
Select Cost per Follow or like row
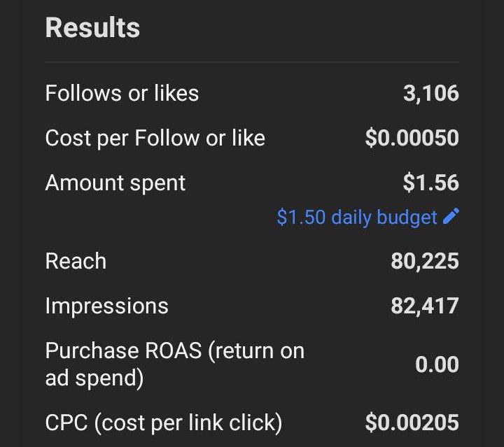point(155,139)
